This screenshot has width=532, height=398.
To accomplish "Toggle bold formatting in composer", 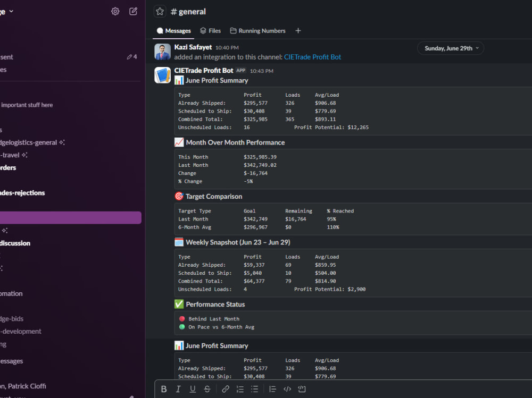I will pyautogui.click(x=163, y=389).
